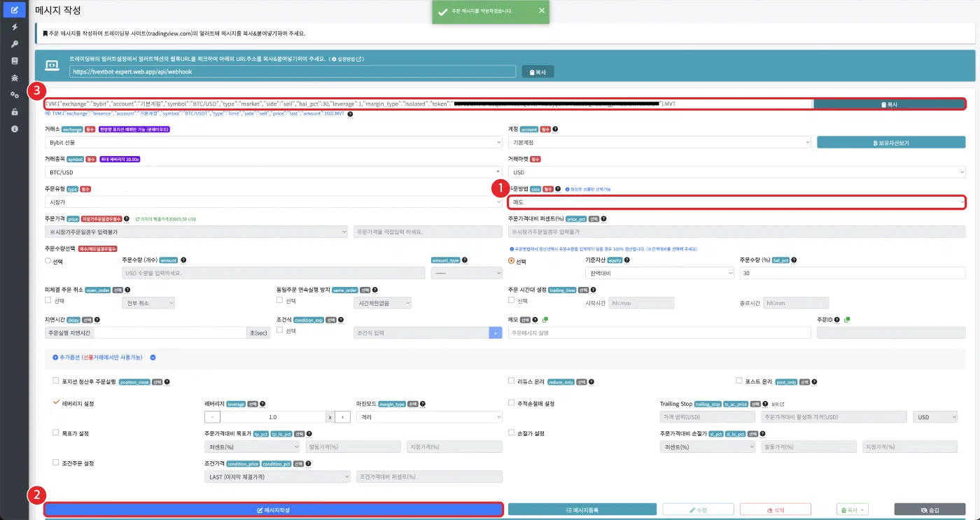Enable the 리듀스 온리 checkbox
This screenshot has width=980, height=520.
[x=512, y=381]
